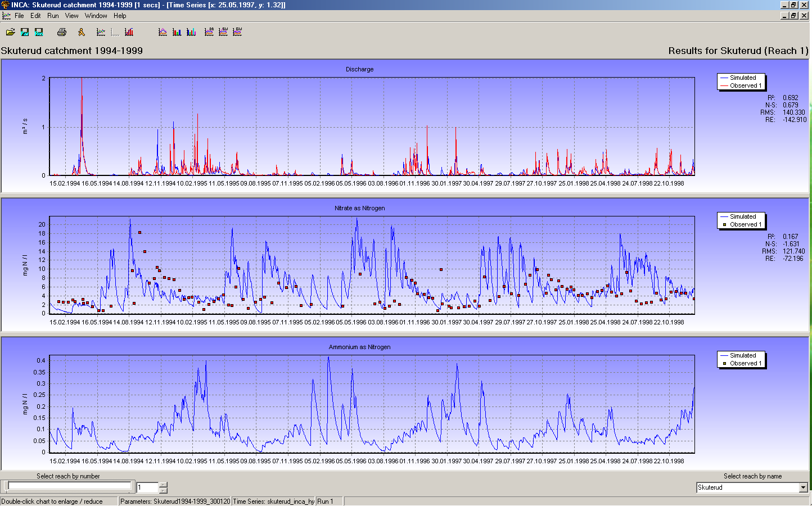The height and width of the screenshot is (506, 812).
Task: Open the SW chart icon
Action: [x=223, y=32]
